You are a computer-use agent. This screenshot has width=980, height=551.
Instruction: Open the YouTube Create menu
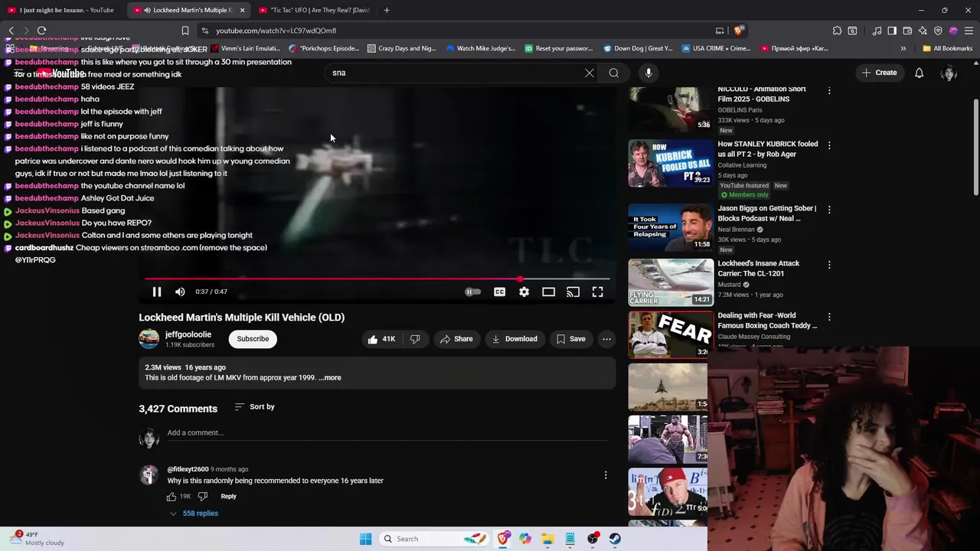tap(878, 73)
